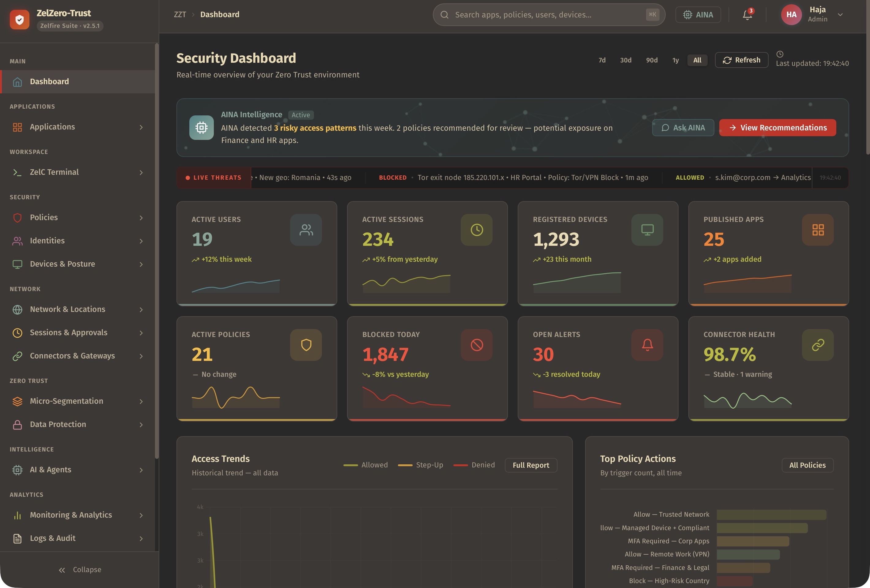The height and width of the screenshot is (588, 870).
Task: Click the HA user avatar
Action: pyautogui.click(x=791, y=15)
